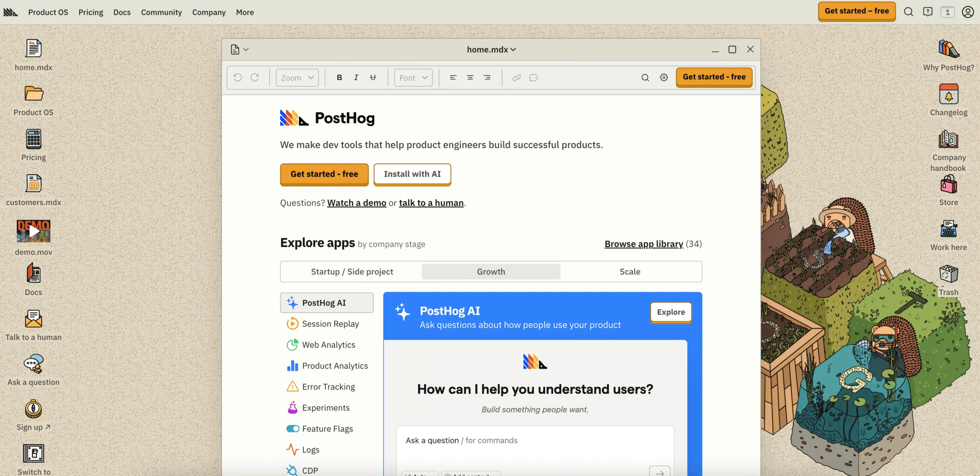Image resolution: width=980 pixels, height=476 pixels.
Task: Toggle underline formatting
Action: pos(373,78)
